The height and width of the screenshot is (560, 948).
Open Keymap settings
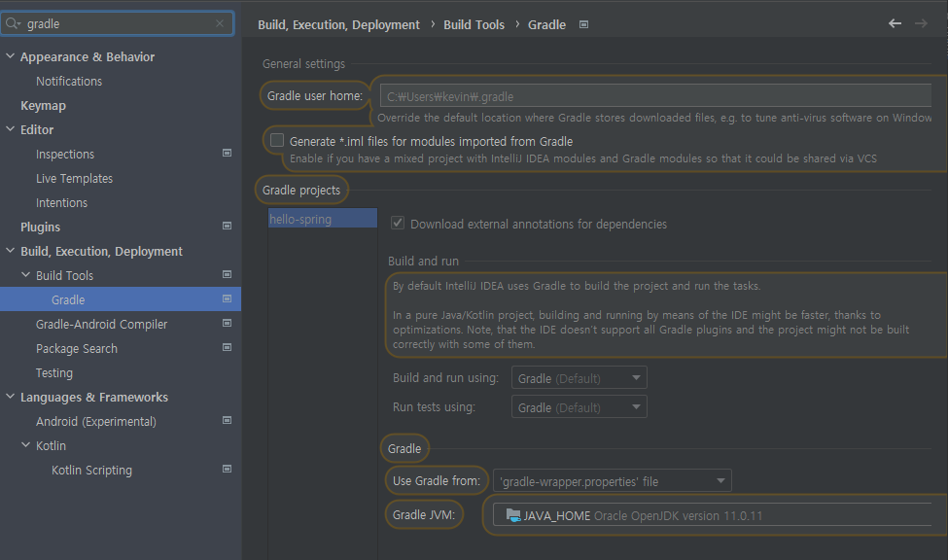[x=43, y=105]
